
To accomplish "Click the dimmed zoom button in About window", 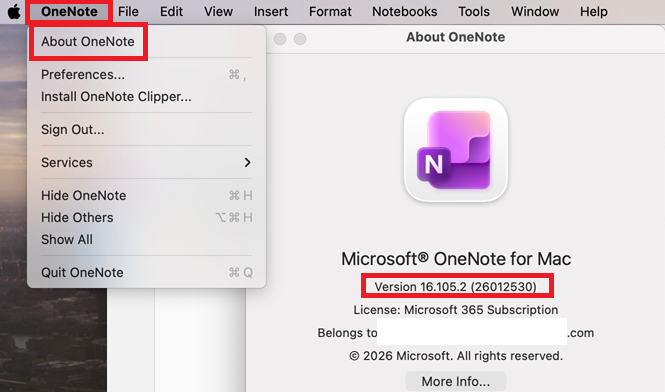I will coord(300,39).
